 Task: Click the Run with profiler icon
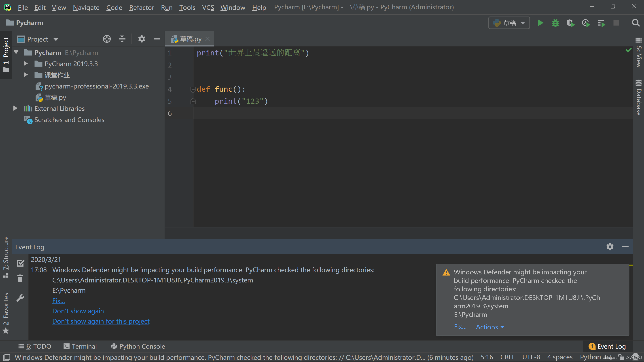click(586, 23)
